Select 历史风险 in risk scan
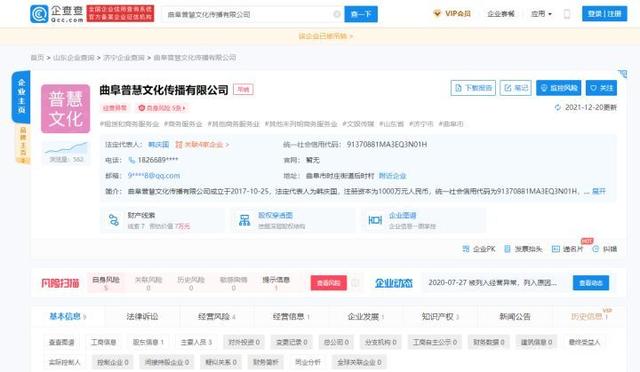The width and height of the screenshot is (640, 372). click(x=191, y=283)
